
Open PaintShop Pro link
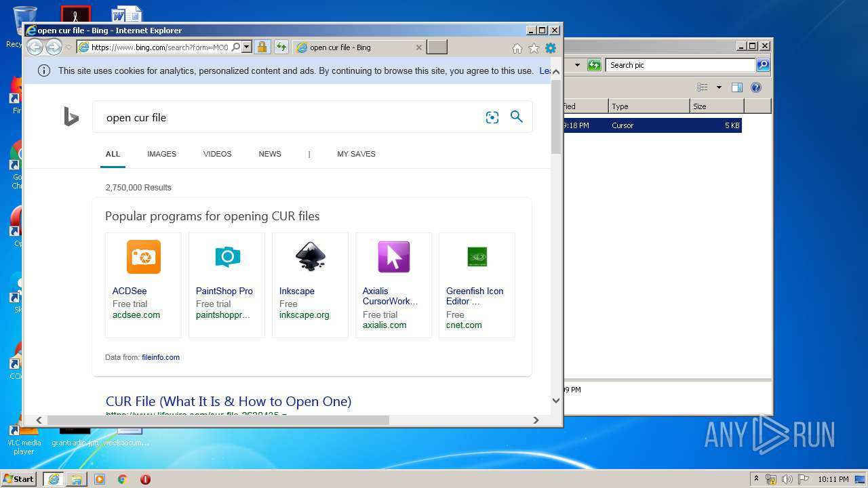224,291
